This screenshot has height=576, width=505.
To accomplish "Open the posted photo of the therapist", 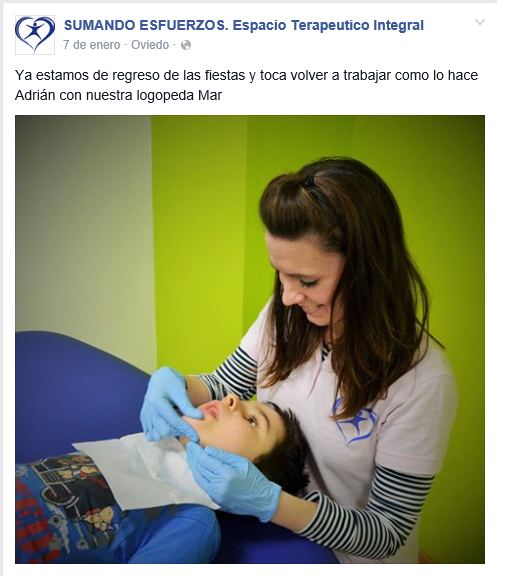I will coord(250,339).
